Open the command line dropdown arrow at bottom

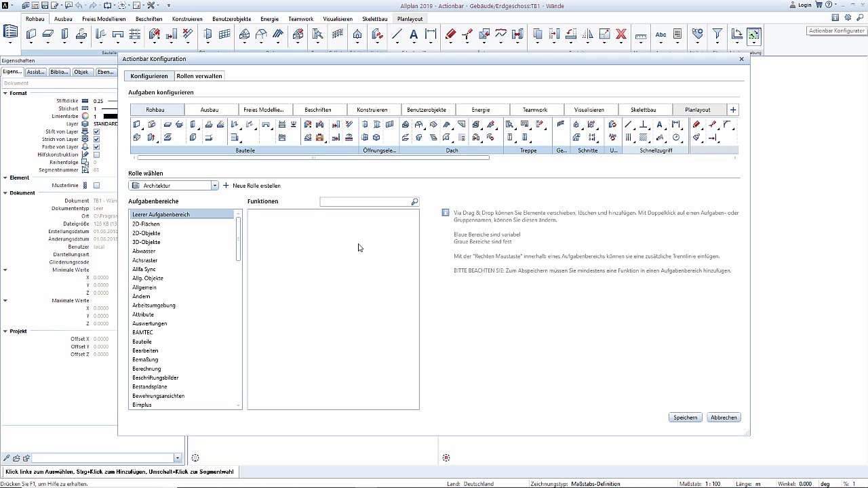178,458
